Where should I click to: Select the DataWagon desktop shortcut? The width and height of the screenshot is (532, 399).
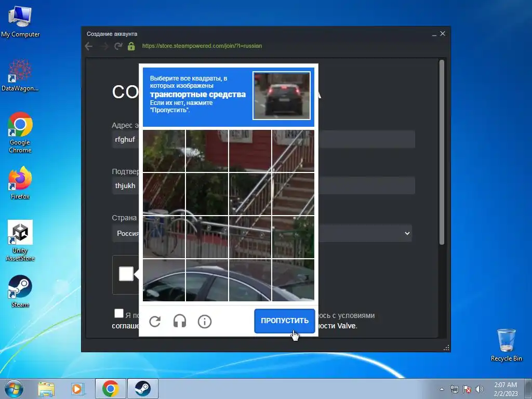(20, 75)
